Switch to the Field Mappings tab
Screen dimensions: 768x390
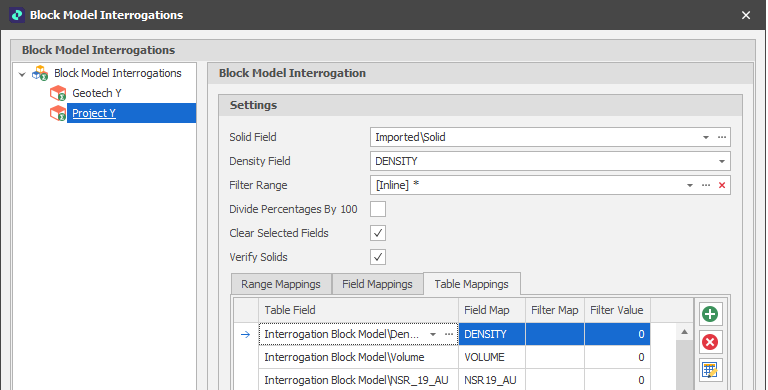pyautogui.click(x=377, y=284)
